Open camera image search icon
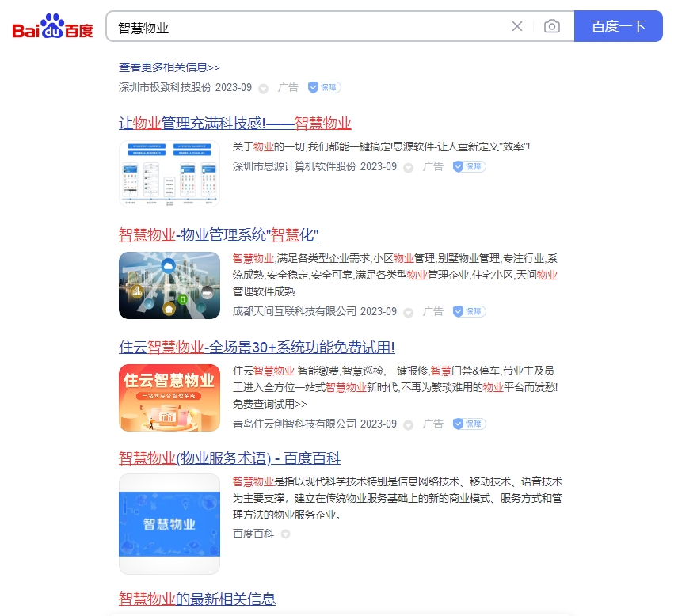This screenshot has width=678, height=616. point(552,26)
